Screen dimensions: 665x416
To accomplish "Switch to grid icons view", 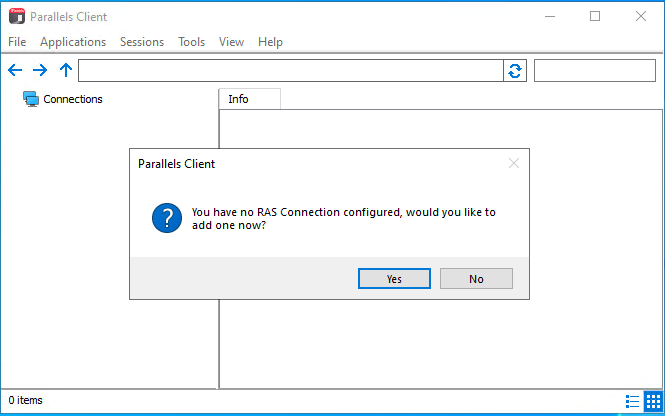I will tap(653, 401).
